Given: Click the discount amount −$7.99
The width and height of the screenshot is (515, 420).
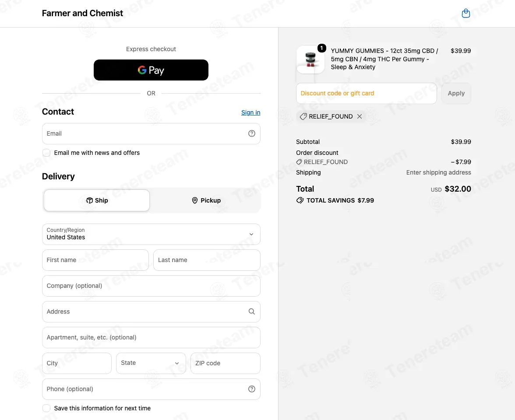Looking at the screenshot, I should [x=461, y=162].
